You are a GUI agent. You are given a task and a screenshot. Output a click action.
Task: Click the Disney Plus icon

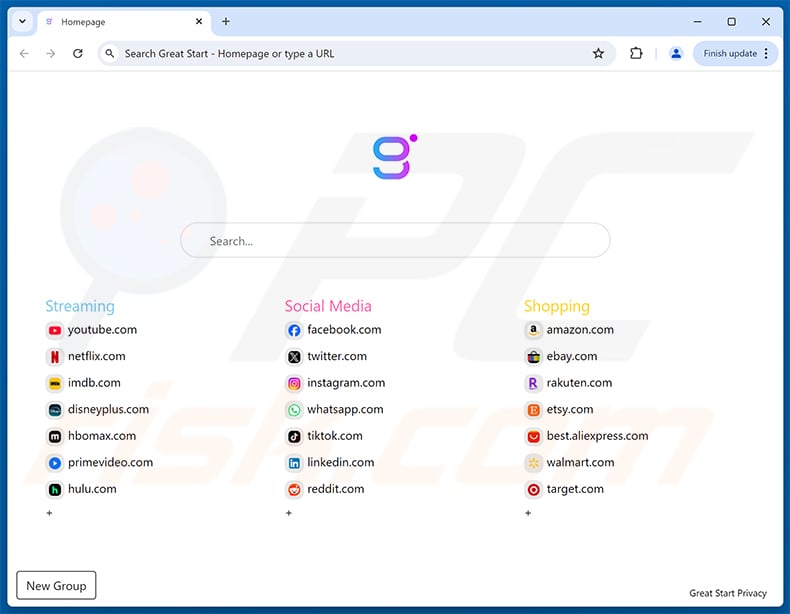coord(55,410)
